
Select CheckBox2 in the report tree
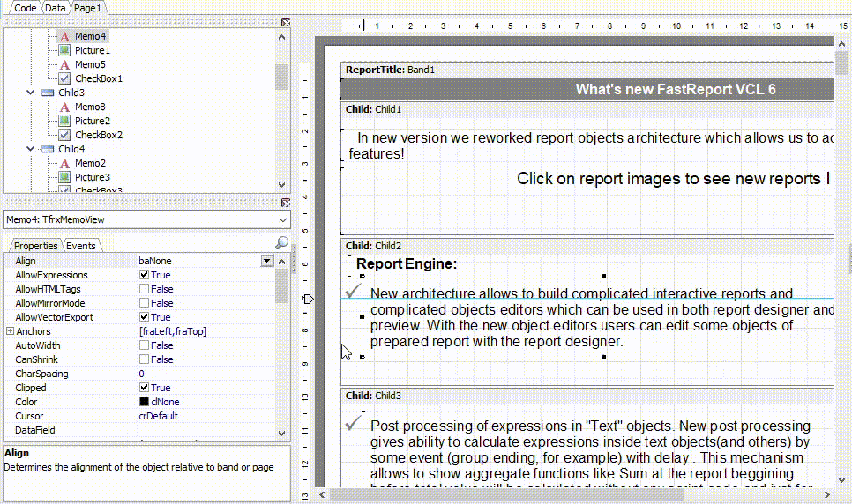99,135
